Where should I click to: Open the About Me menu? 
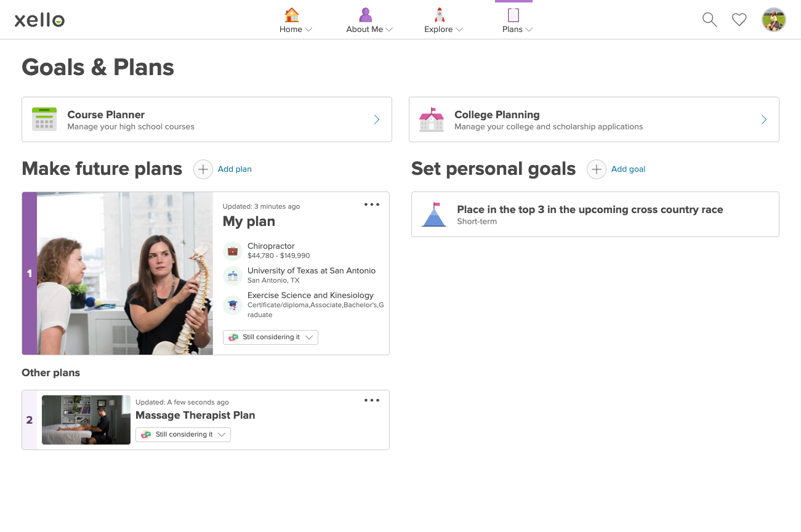click(369, 21)
